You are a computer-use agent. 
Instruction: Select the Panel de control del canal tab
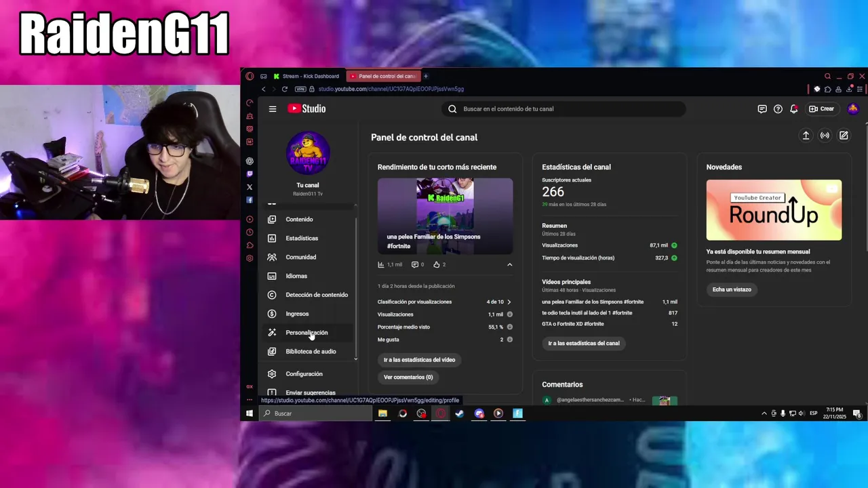[x=382, y=76]
